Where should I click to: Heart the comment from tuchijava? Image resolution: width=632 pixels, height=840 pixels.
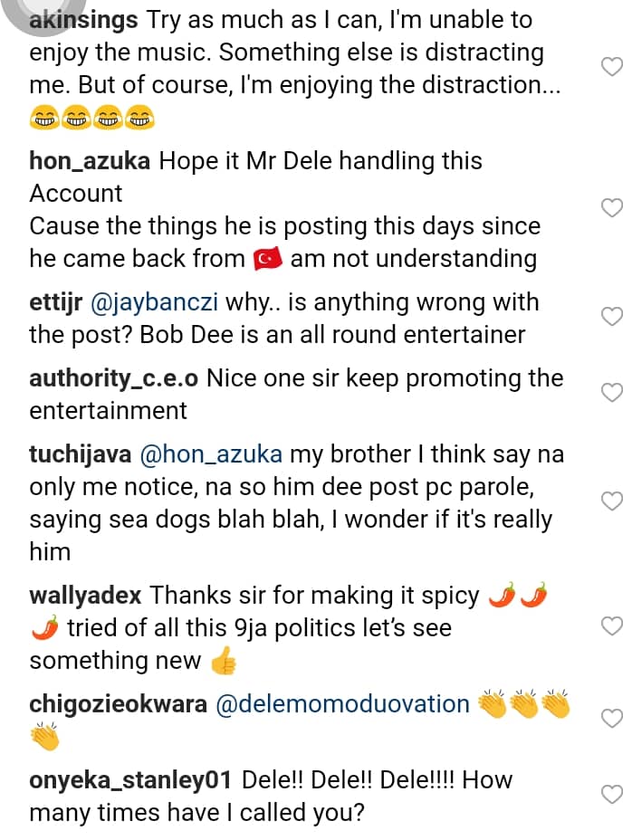tap(612, 501)
